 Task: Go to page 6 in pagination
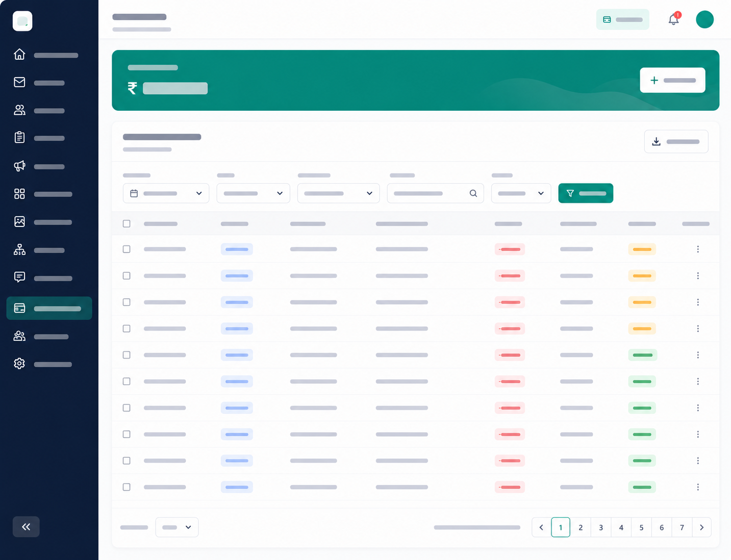(662, 527)
